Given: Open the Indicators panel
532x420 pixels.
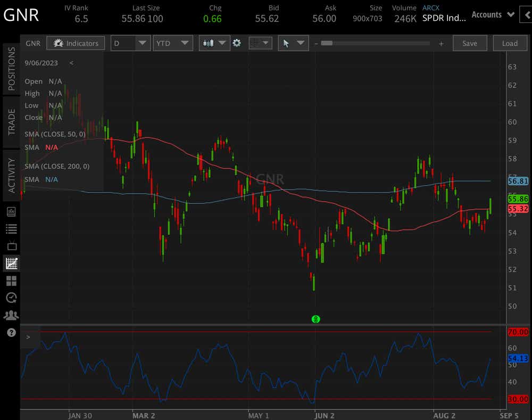Looking at the screenshot, I should pos(76,44).
